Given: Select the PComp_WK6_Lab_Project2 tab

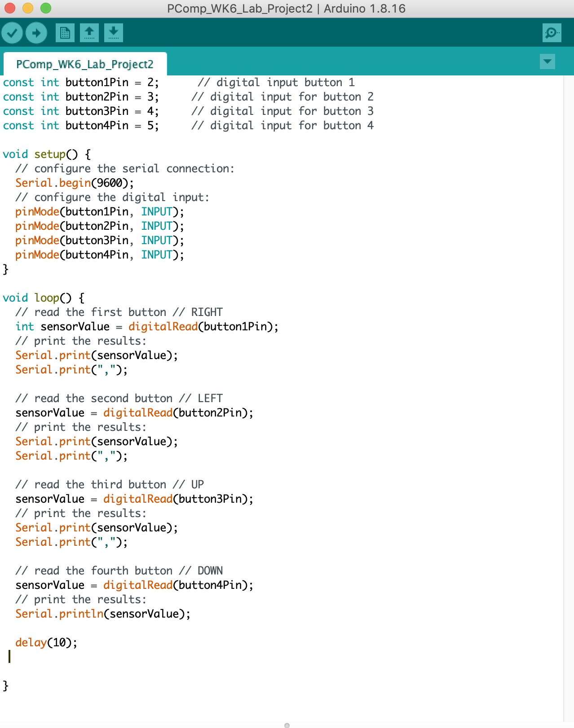Looking at the screenshot, I should [x=85, y=65].
